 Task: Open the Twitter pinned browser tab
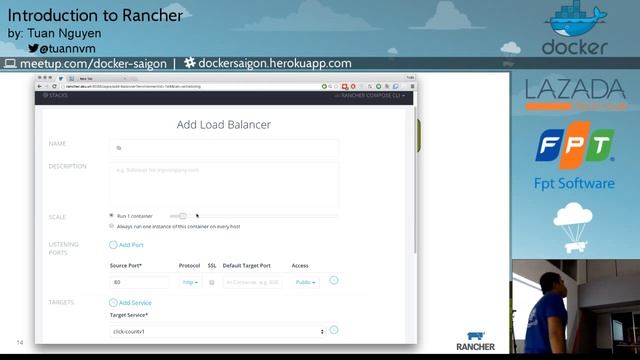click(61, 78)
